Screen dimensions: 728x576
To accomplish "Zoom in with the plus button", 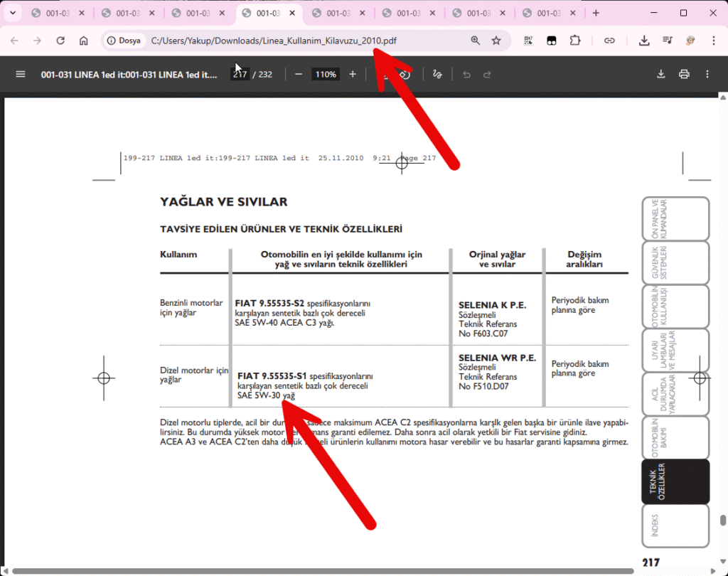I will pyautogui.click(x=353, y=74).
